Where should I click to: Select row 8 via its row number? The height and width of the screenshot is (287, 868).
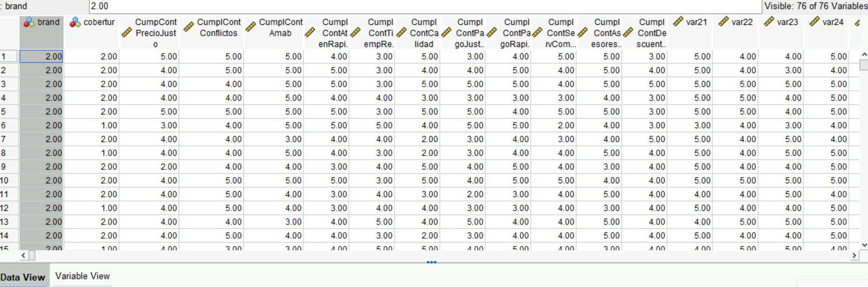coord(9,153)
